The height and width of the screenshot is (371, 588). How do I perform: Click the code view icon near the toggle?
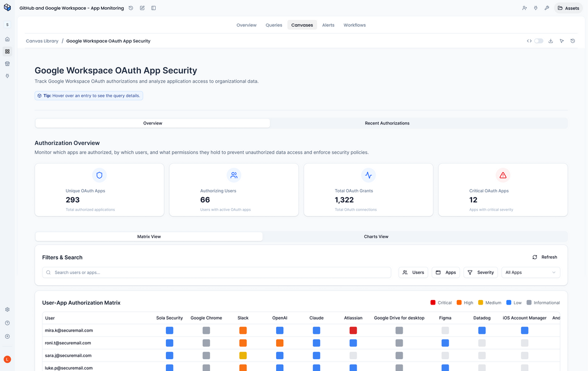click(x=529, y=40)
